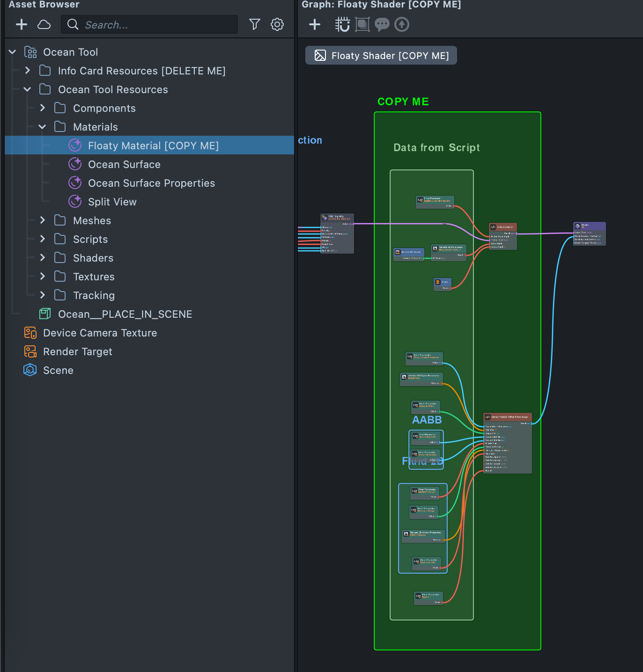Click the graph comment bubble icon
The height and width of the screenshot is (672, 643).
point(382,24)
